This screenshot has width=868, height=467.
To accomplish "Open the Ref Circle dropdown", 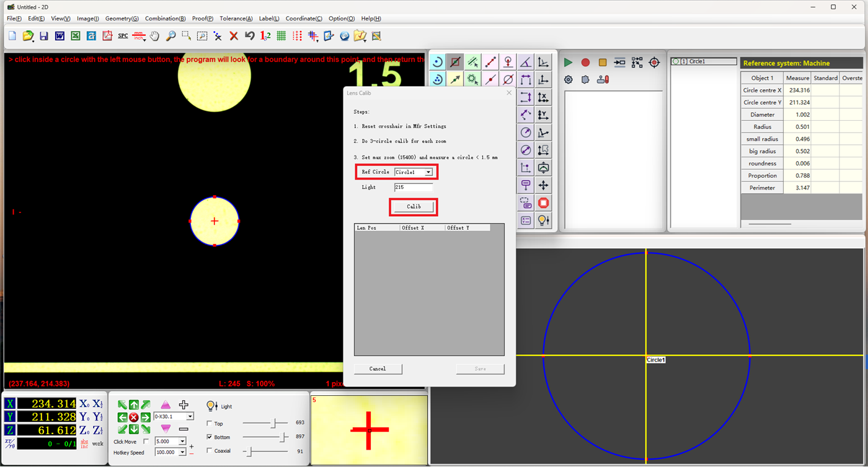I will coord(428,172).
